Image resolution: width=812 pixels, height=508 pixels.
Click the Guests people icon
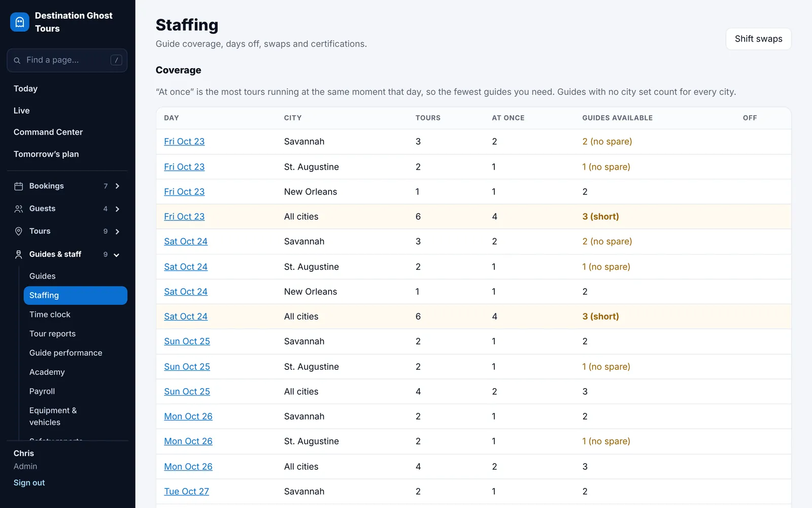coord(19,209)
